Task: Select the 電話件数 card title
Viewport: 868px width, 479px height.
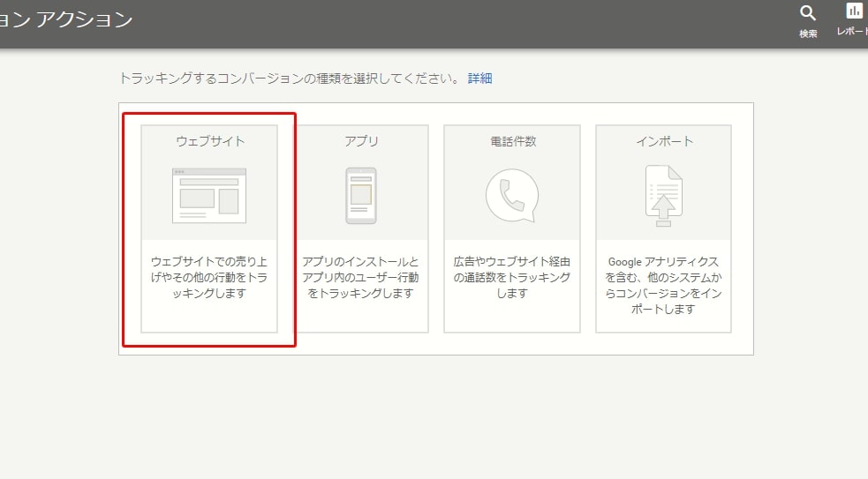Action: [x=513, y=142]
